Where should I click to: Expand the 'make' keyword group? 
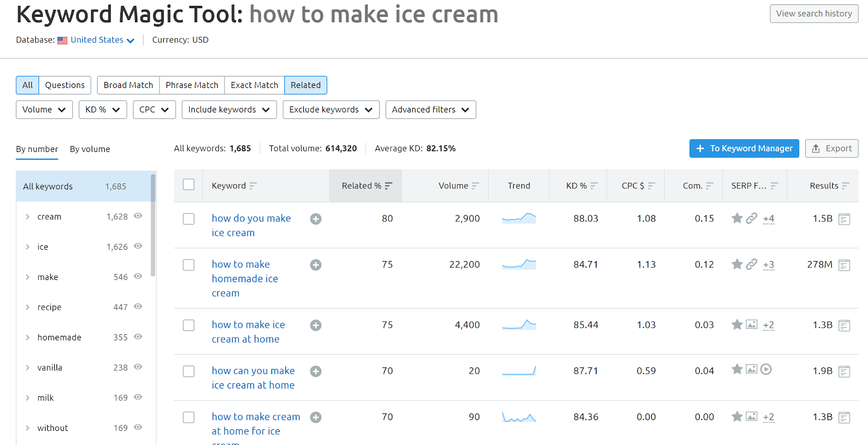[x=28, y=277]
